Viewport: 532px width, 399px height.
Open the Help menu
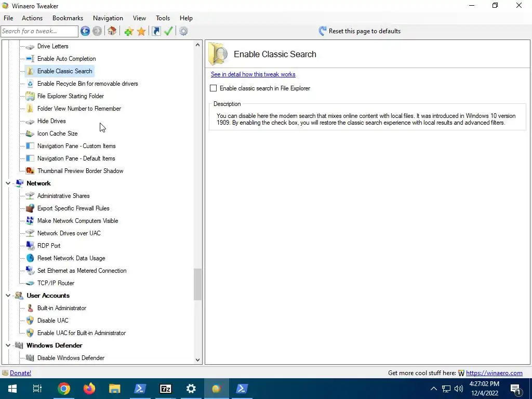click(x=186, y=18)
